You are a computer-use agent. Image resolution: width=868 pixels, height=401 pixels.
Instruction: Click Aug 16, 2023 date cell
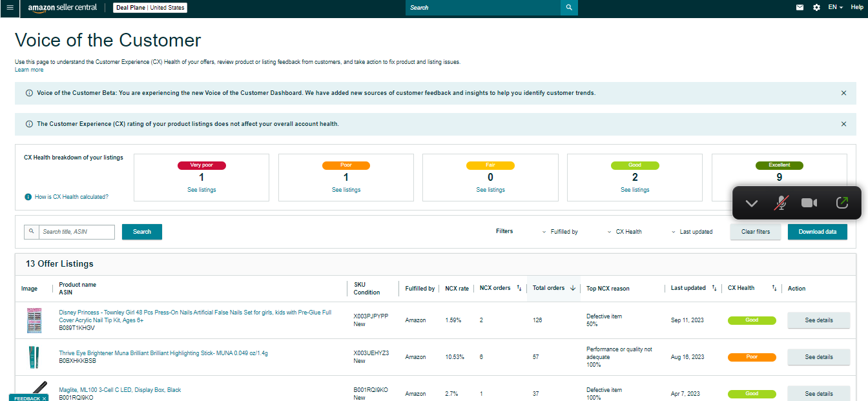point(687,357)
